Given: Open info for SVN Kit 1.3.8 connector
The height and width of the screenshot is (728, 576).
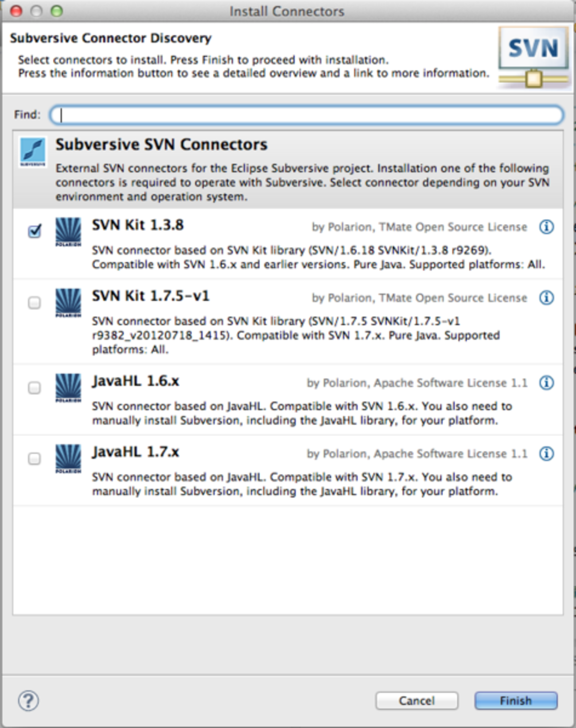Looking at the screenshot, I should coord(546,227).
